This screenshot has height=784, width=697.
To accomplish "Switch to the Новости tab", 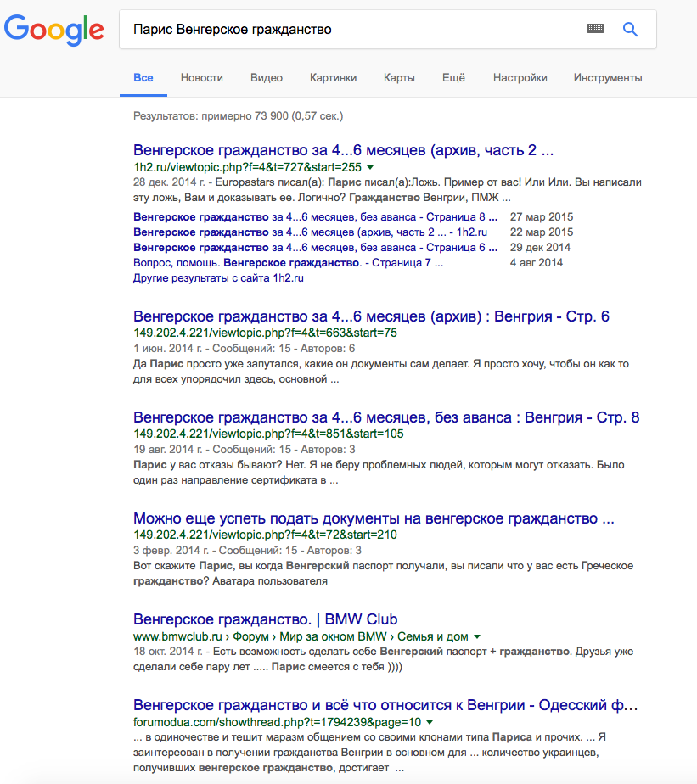I will pyautogui.click(x=201, y=78).
